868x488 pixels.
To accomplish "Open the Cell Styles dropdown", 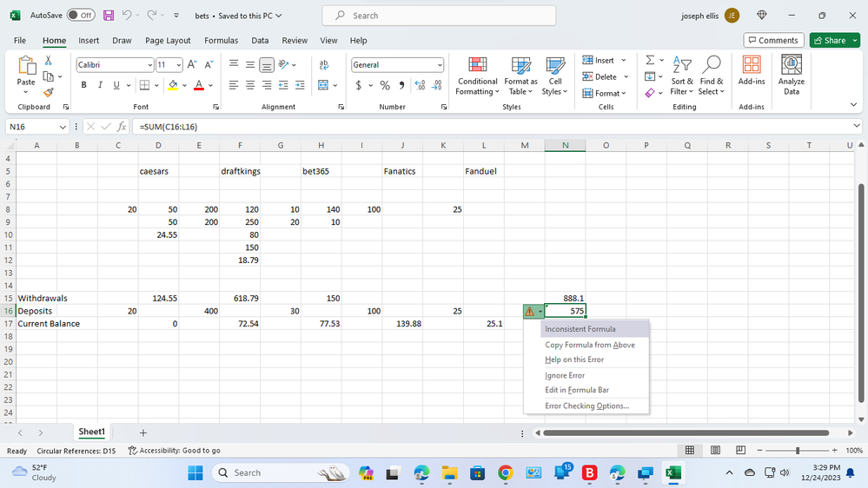I will [554, 76].
